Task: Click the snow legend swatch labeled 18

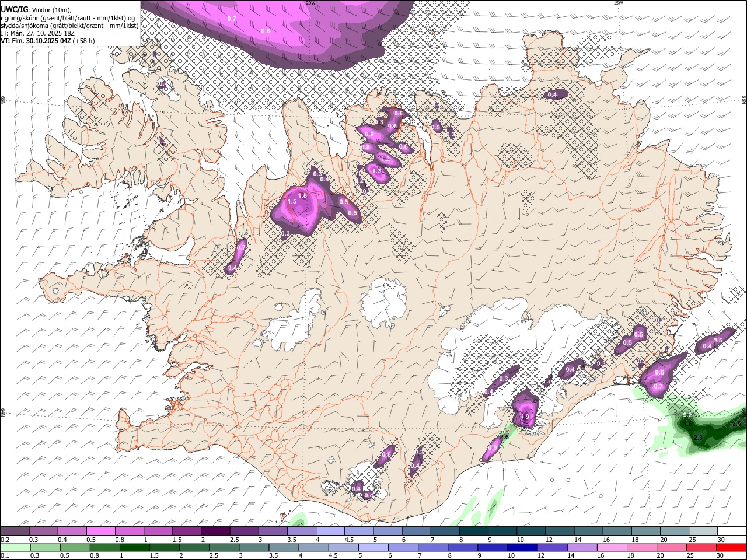Action: point(645,531)
